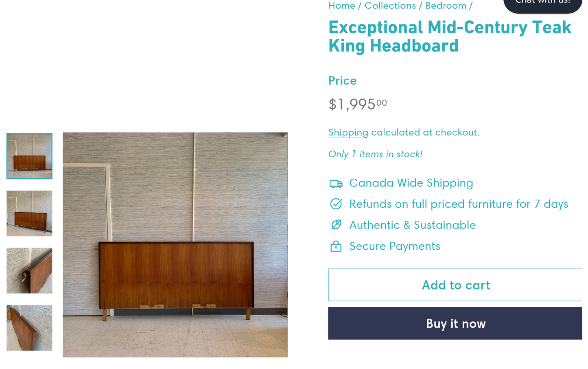This screenshot has height=369, width=588.
Task: Click the Canada Wide Shipping truck icon
Action: tap(336, 184)
